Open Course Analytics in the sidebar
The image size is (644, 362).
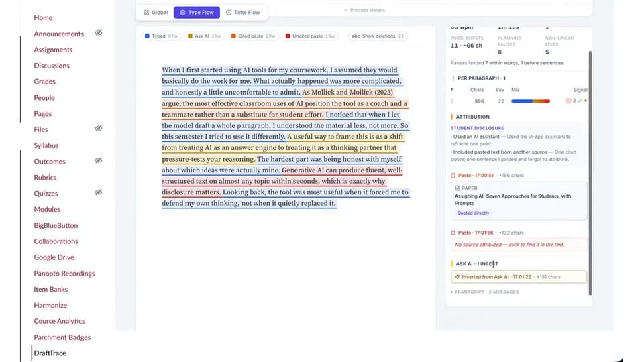(x=59, y=321)
